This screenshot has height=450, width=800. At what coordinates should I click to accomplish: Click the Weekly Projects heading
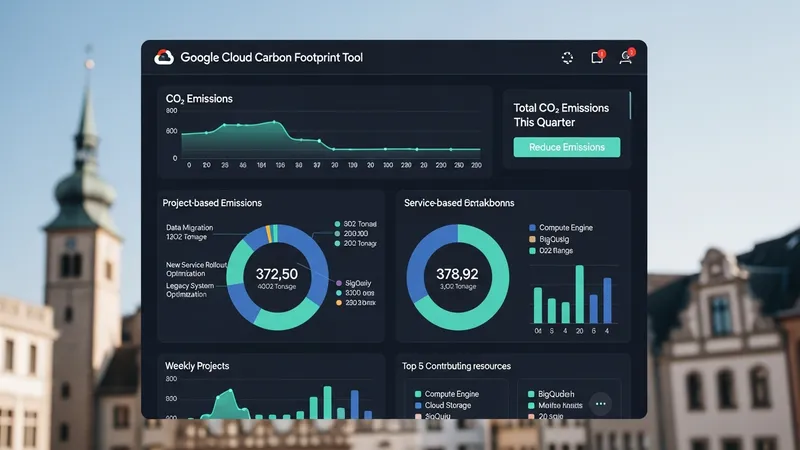(197, 366)
